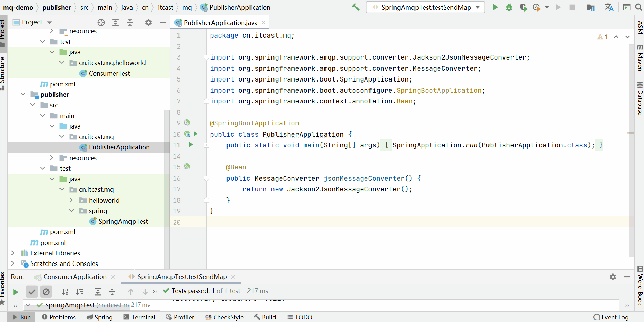Click the publisher breadcrumb in navigation bar
The height and width of the screenshot is (322, 644).
click(56, 7)
